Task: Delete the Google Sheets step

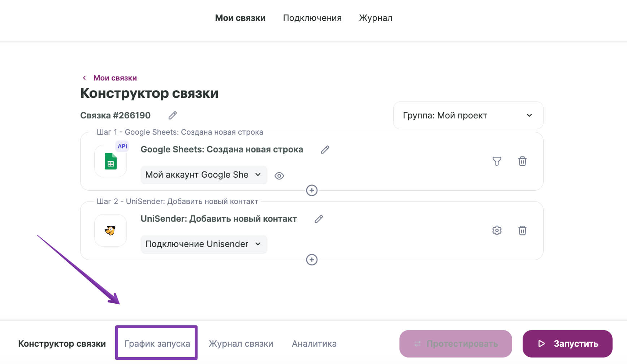Action: pos(522,161)
